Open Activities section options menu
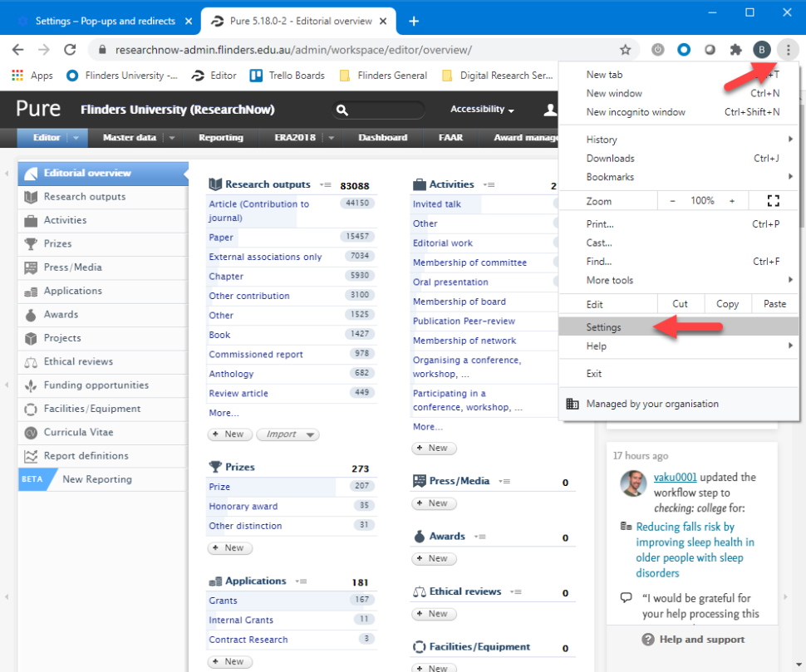Image resolution: width=806 pixels, height=672 pixels. 489,185
